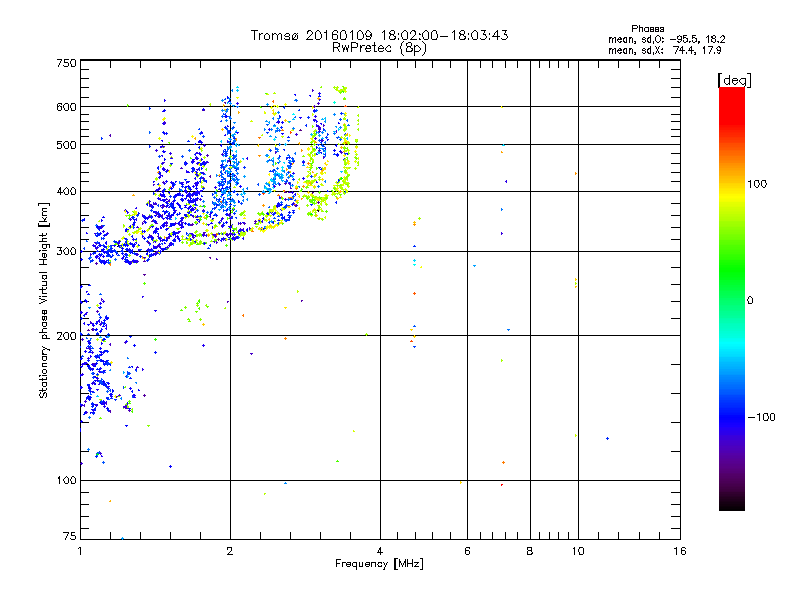The height and width of the screenshot is (600, 800).
Task: Click the '600' y-axis tick label
Action: click(x=66, y=107)
